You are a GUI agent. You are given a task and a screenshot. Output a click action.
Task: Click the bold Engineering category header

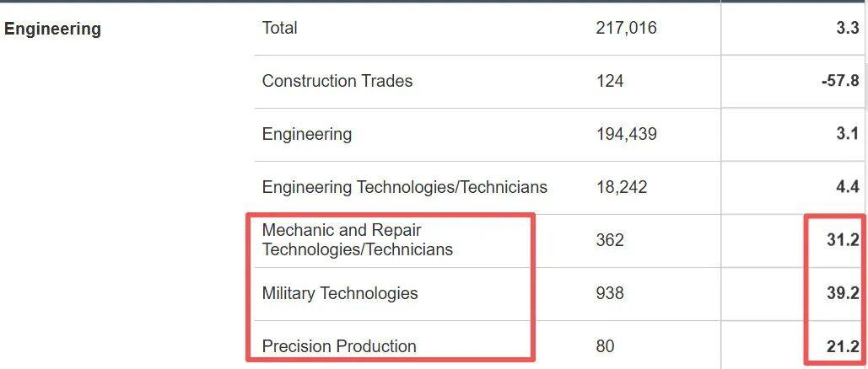[52, 29]
